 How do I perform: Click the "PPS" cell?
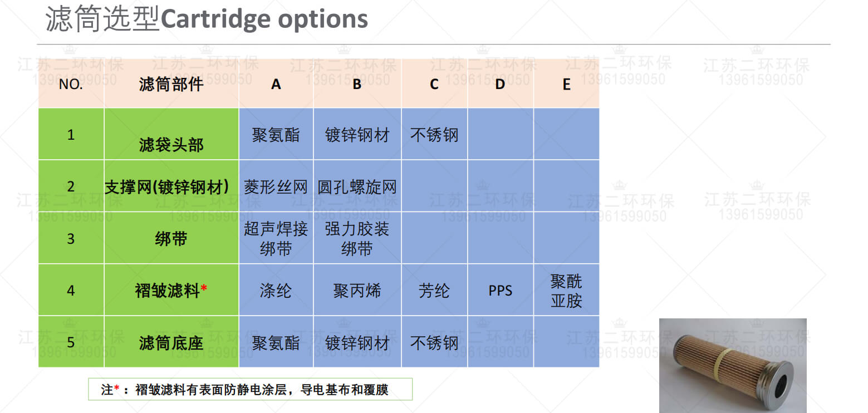[x=500, y=291]
